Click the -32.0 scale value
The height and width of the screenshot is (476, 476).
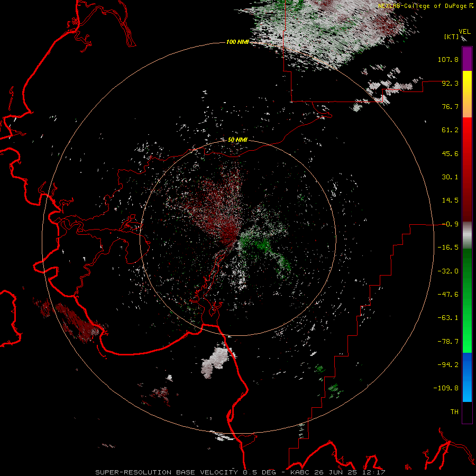coord(448,271)
